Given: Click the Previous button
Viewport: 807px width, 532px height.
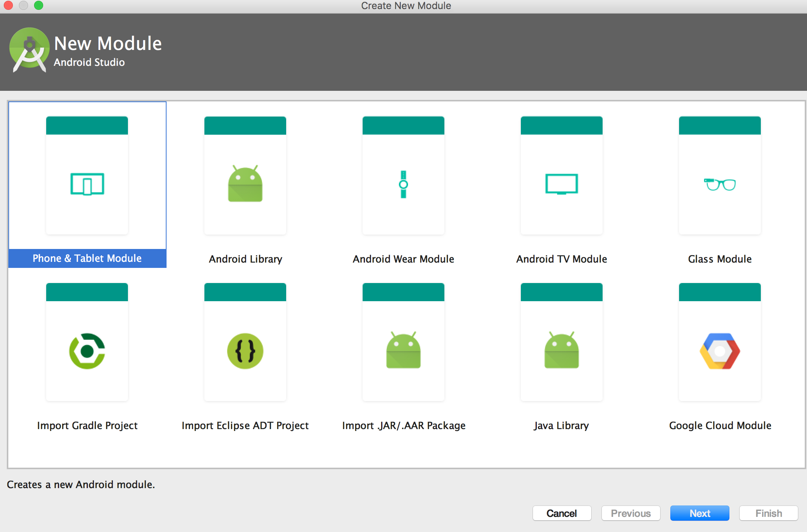Looking at the screenshot, I should [631, 513].
